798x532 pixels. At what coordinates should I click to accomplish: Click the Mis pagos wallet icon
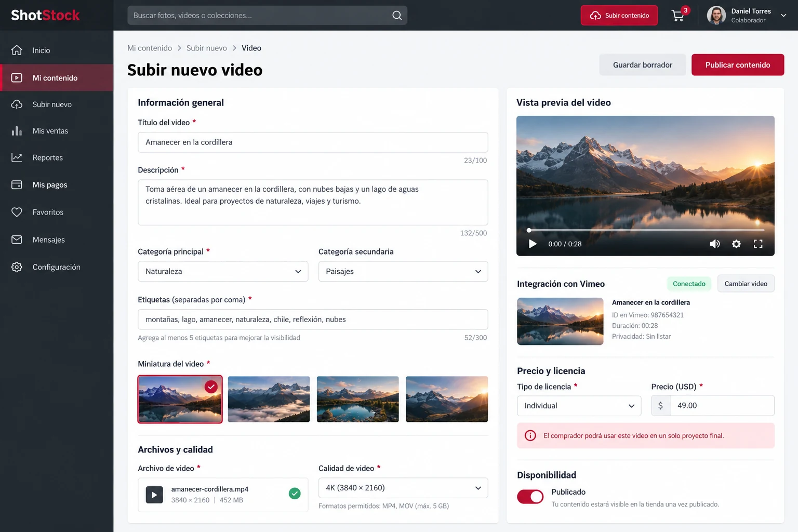17,185
